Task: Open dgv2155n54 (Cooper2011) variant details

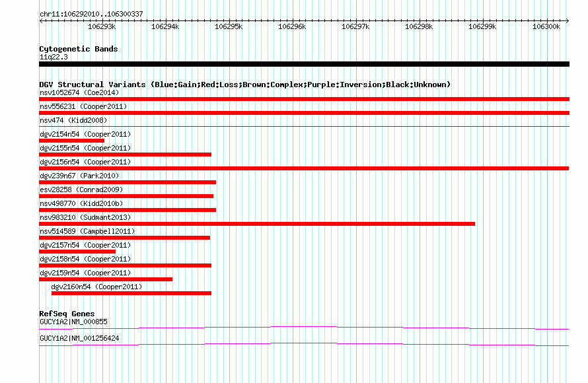Action: [85, 148]
